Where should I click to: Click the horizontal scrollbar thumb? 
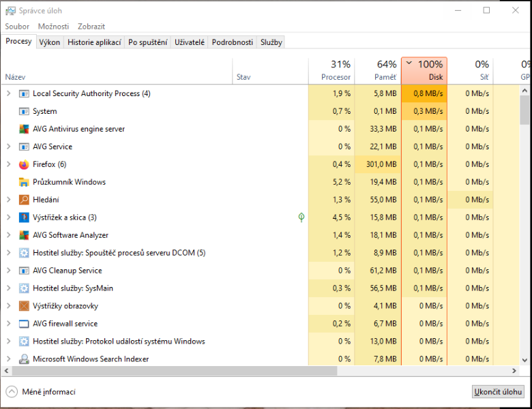175,371
